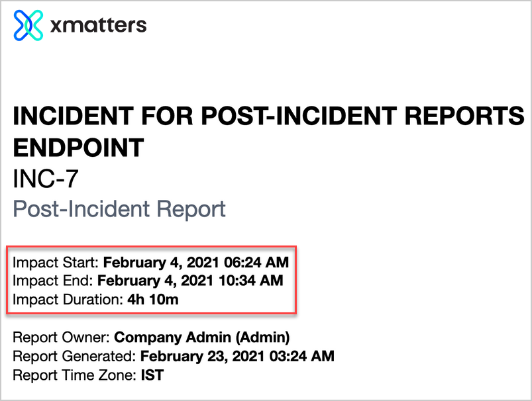Screen dimensions: 532x401
Task: Click the February 4, 2021 10:34 AM value
Action: coord(190,281)
